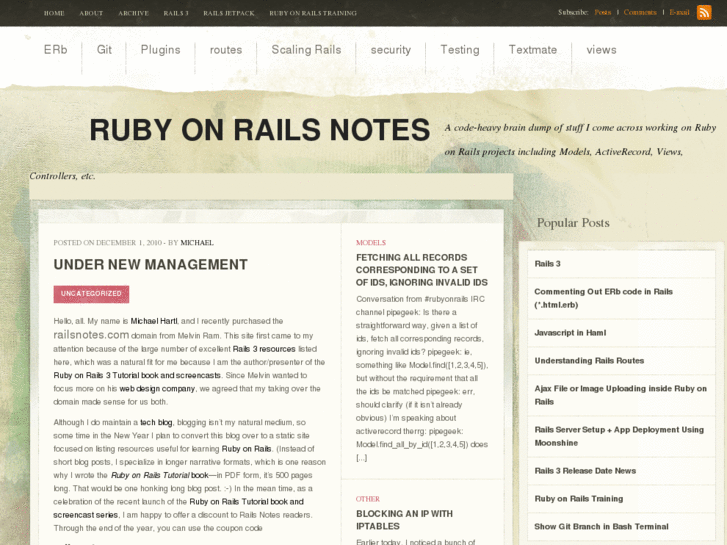Screen dimensions: 727x545
Task: Click the RUBY ON RAILS NOTES site title
Action: click(260, 129)
